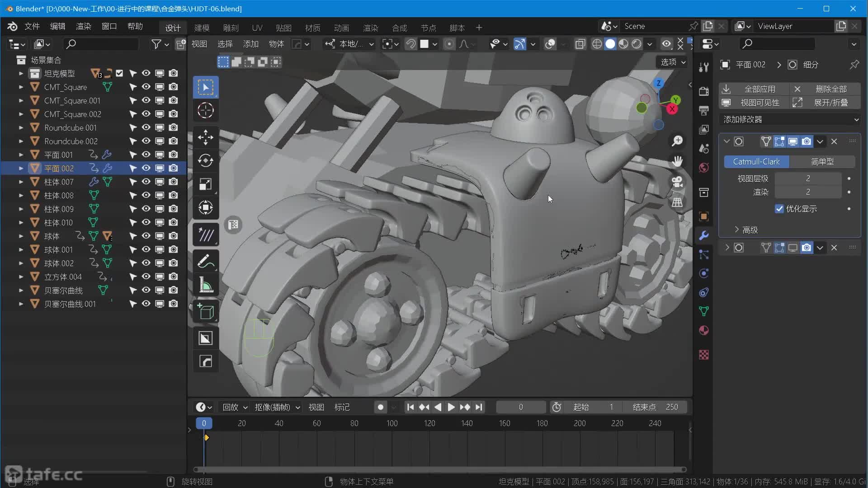Toggle exclude checkbox for 坦克模型 collection
The width and height of the screenshot is (868, 488).
pos(119,73)
